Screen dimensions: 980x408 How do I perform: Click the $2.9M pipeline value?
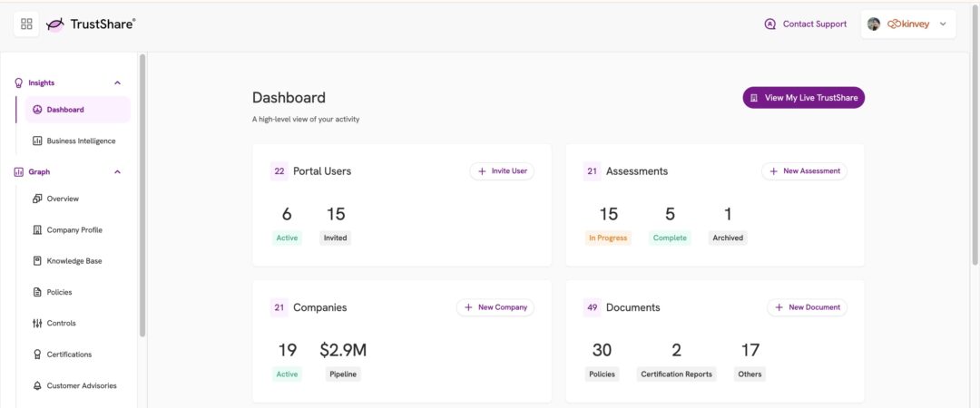click(343, 350)
